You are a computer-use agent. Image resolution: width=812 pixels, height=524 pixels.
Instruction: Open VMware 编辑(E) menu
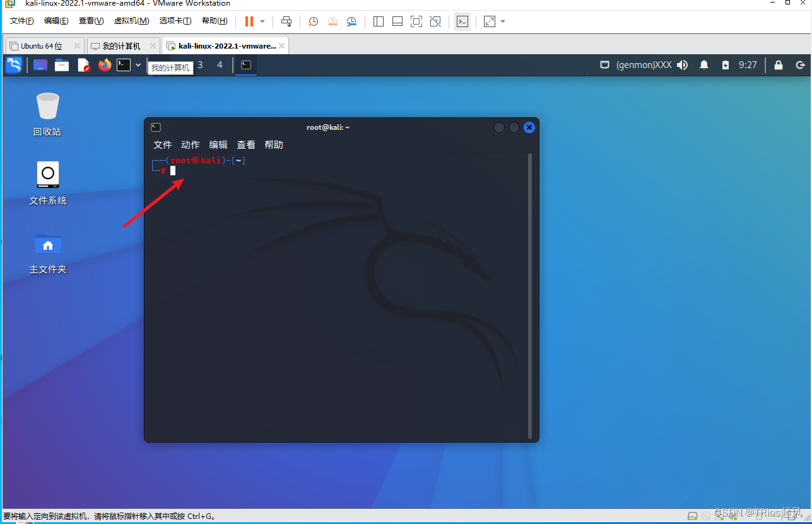click(56, 21)
